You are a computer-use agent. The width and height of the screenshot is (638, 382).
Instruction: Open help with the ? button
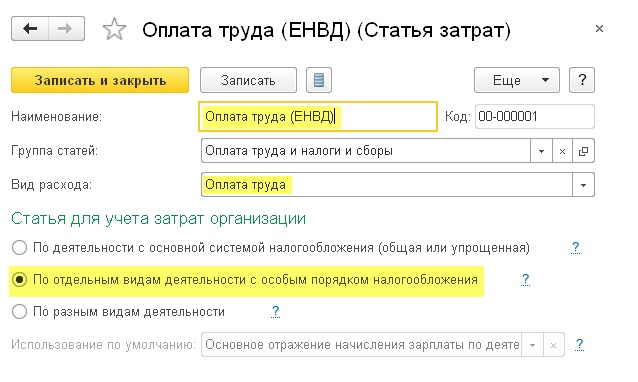tap(582, 80)
